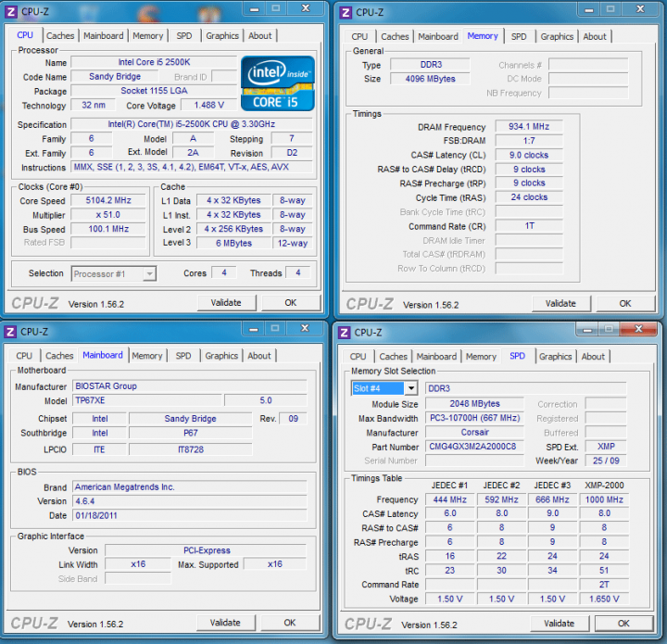Go to About tab in SPD window
667x644 pixels.
click(x=593, y=357)
